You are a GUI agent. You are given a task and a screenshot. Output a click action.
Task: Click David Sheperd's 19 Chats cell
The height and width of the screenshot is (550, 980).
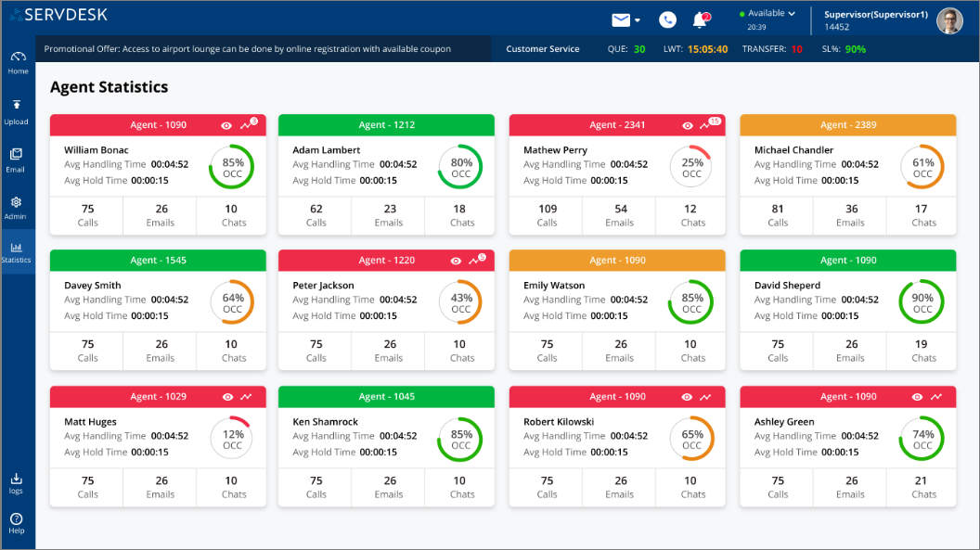click(922, 351)
